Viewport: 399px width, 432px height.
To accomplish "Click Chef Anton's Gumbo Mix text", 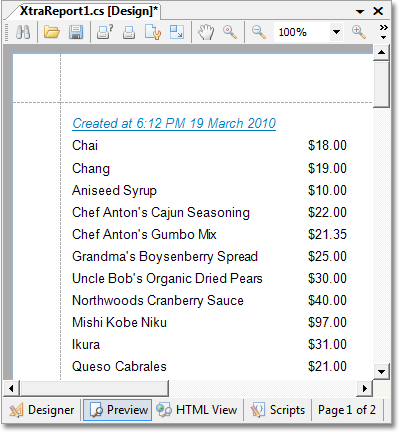I will pyautogui.click(x=144, y=234).
